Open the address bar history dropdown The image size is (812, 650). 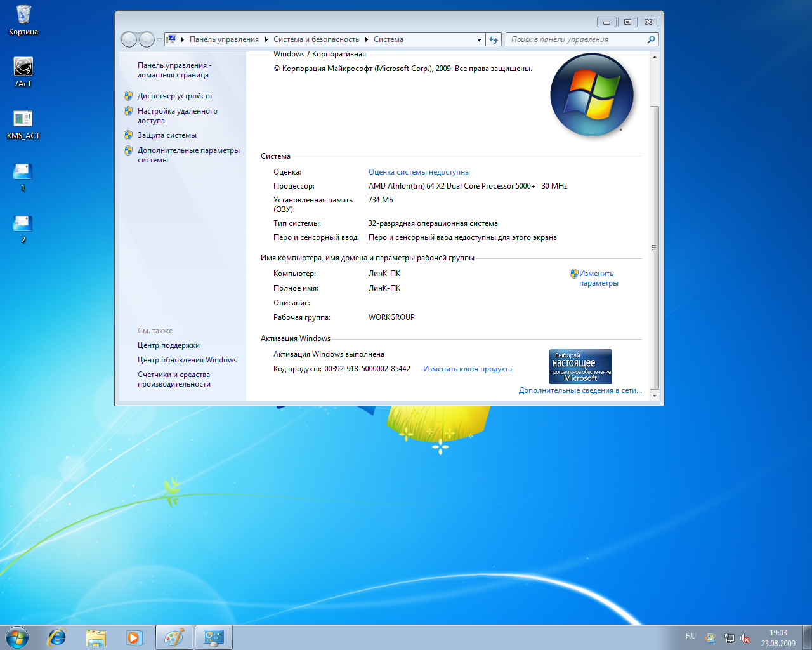click(479, 39)
